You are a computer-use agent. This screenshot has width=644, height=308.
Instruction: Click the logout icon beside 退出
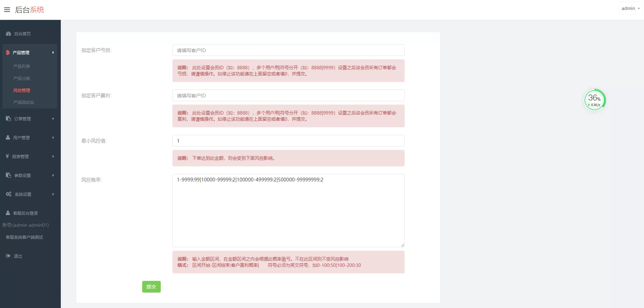pyautogui.click(x=8, y=256)
